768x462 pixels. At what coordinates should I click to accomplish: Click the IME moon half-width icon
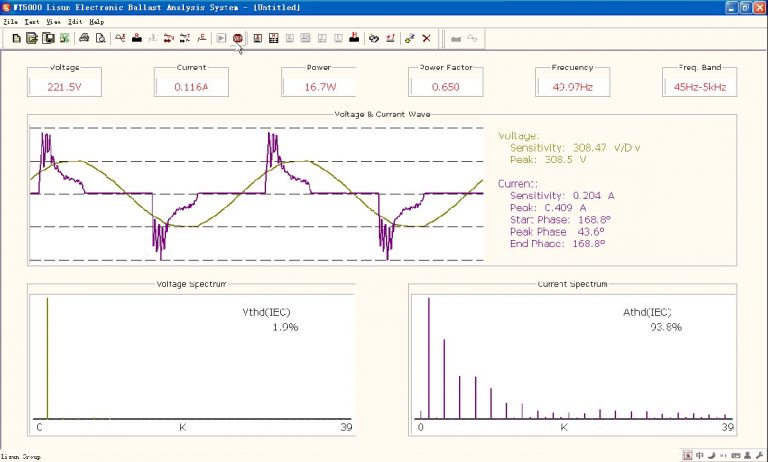(712, 456)
